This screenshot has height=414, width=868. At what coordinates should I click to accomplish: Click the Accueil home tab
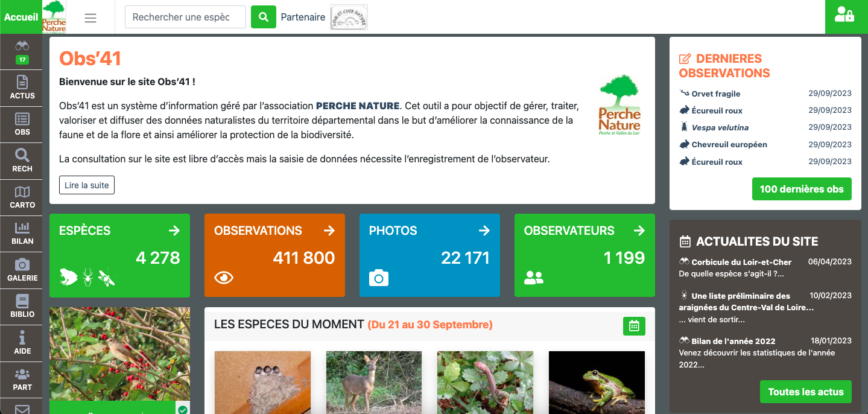point(21,17)
